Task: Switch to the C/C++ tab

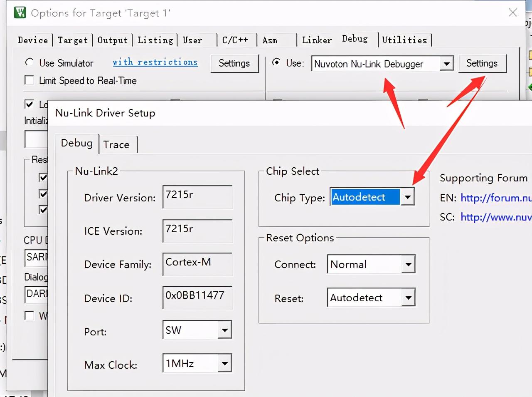Action: click(x=235, y=40)
